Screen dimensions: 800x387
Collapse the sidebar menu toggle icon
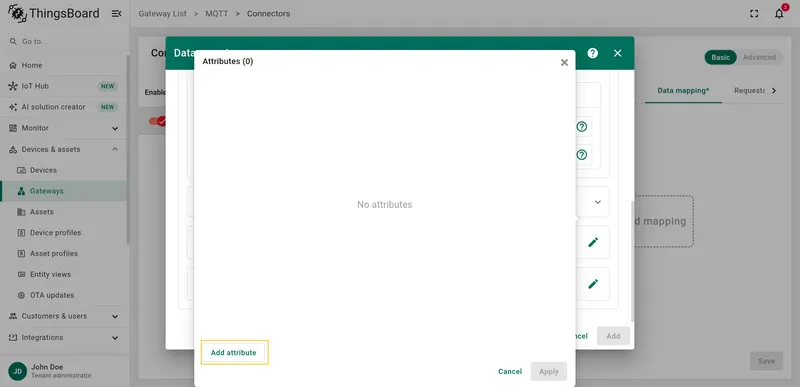(116, 14)
